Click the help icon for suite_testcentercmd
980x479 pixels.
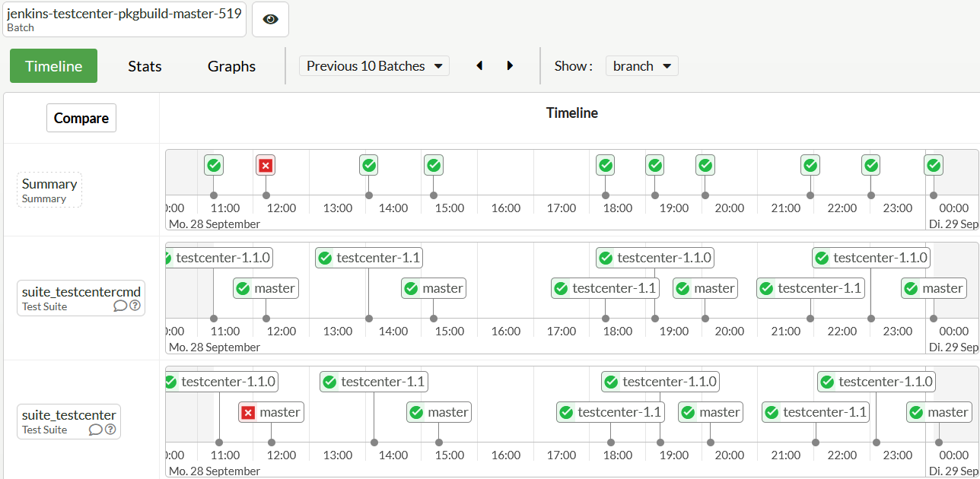tap(135, 306)
